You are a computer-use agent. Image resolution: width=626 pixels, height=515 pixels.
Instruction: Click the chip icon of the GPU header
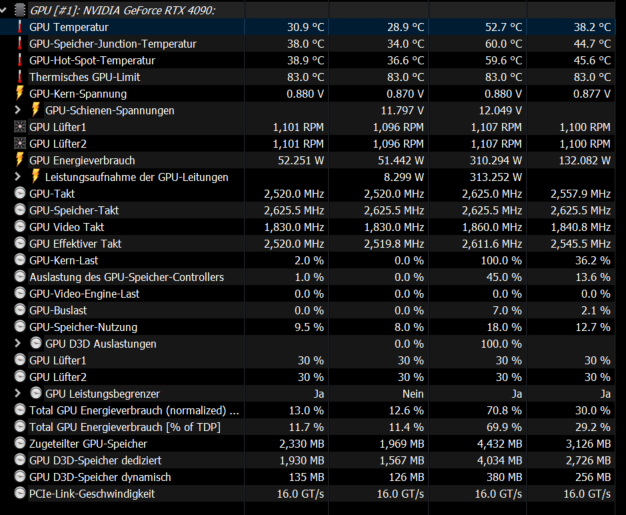pyautogui.click(x=19, y=10)
